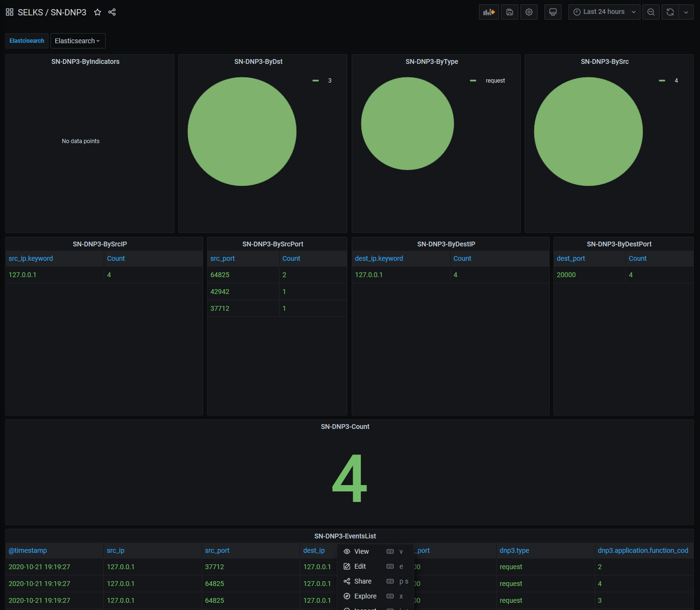The height and width of the screenshot is (610, 700).
Task: Open the Elasticsearch datasource dropdown
Action: point(77,41)
